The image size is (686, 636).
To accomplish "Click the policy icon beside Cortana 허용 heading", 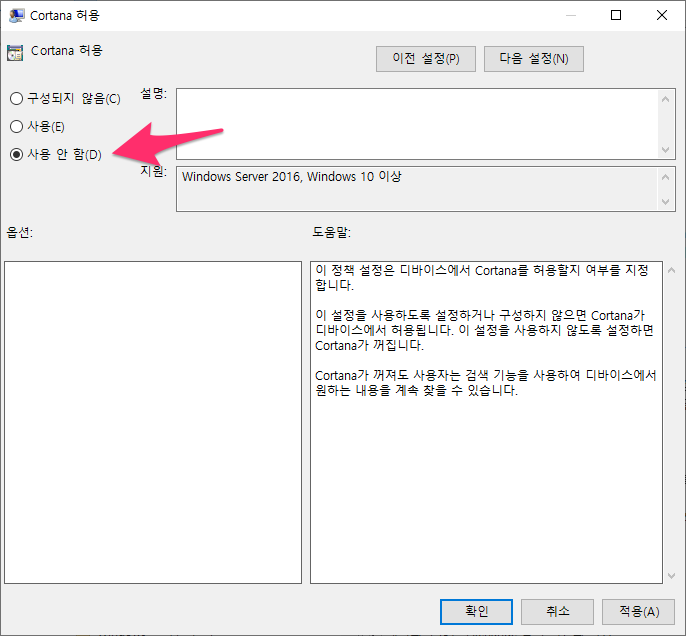I will coord(15,52).
